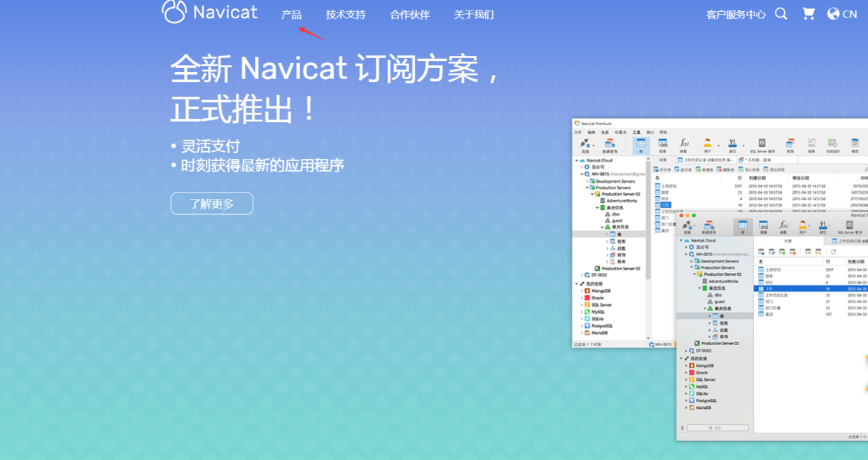
Task: Select the 自动运行 (Automation) toolbar icon
Action: point(833,144)
